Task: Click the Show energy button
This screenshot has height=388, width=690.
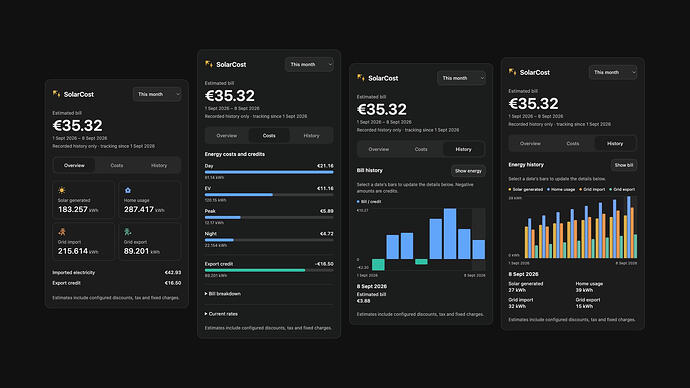Action: pyautogui.click(x=468, y=171)
